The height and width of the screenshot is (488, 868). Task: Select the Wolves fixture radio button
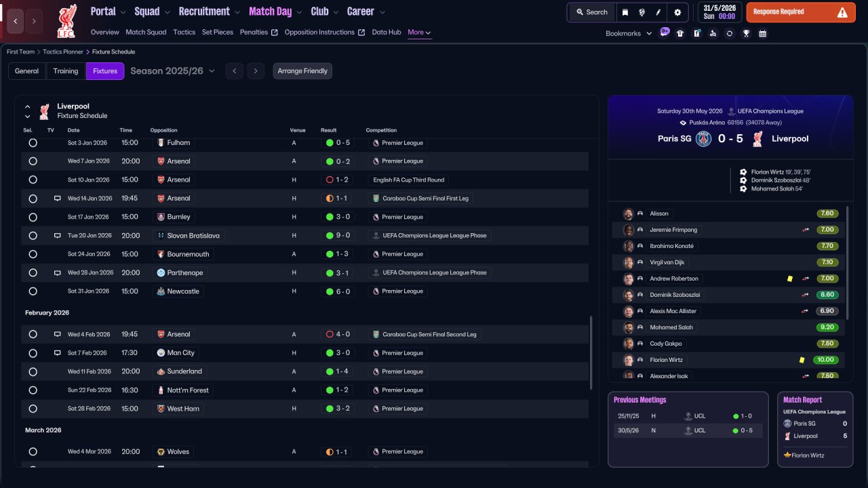point(33,452)
